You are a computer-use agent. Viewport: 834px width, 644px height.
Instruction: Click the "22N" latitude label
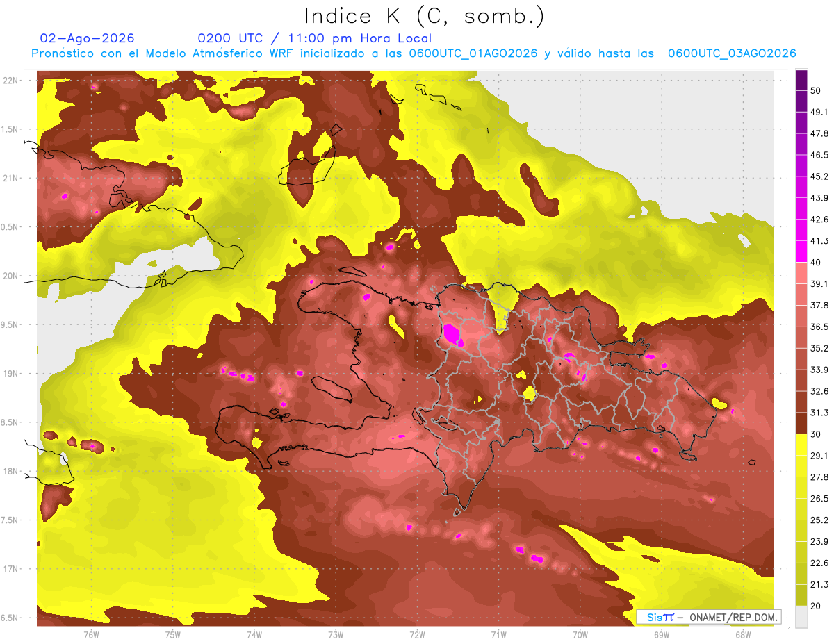pyautogui.click(x=12, y=80)
